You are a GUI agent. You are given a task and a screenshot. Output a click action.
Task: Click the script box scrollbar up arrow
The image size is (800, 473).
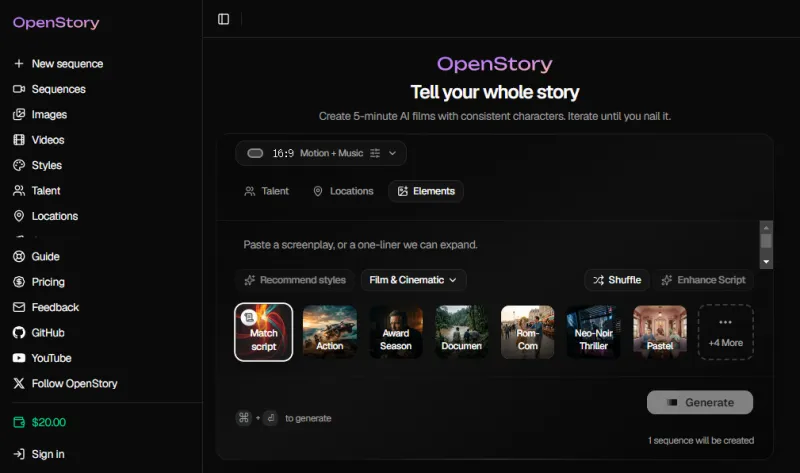[x=766, y=228]
